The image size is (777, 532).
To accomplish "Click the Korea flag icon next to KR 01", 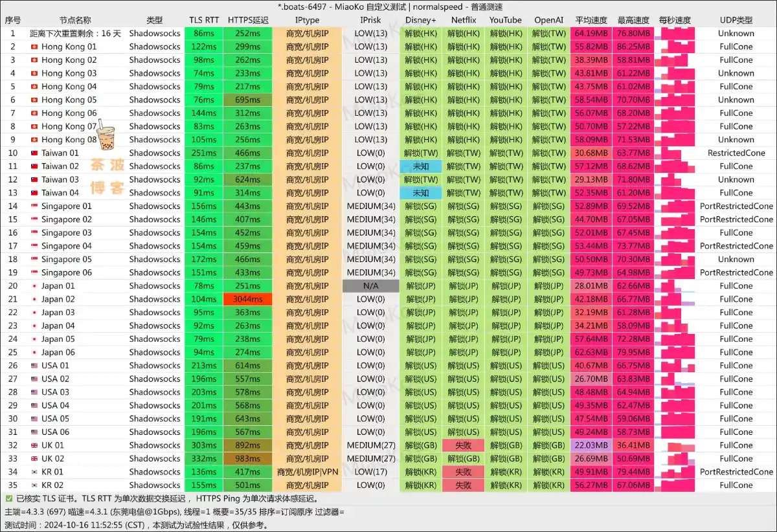I will [x=36, y=471].
